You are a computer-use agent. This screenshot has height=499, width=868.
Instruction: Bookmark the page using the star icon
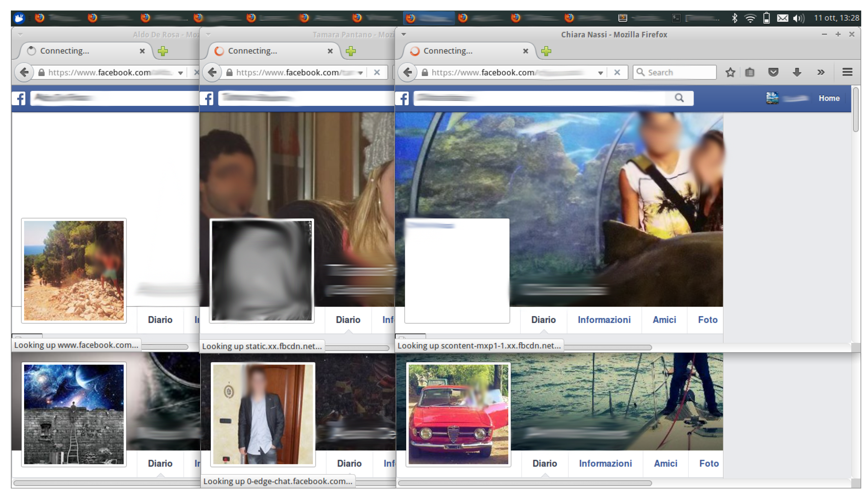click(x=730, y=72)
